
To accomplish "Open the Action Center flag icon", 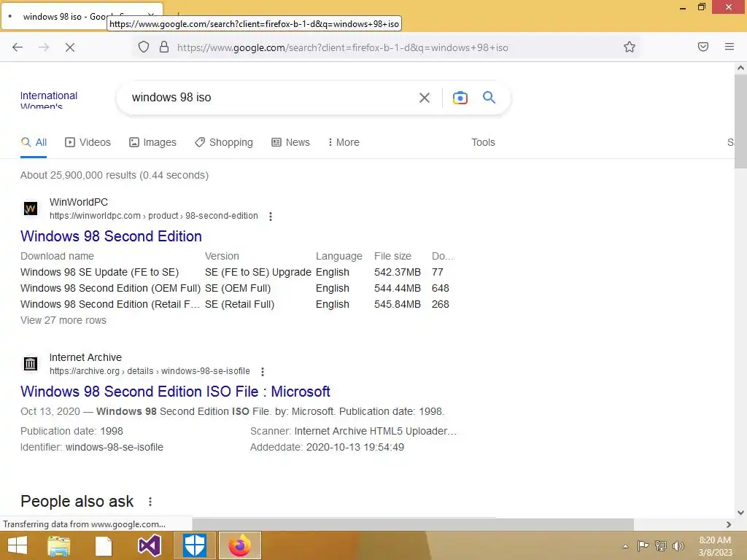I will pos(643,546).
